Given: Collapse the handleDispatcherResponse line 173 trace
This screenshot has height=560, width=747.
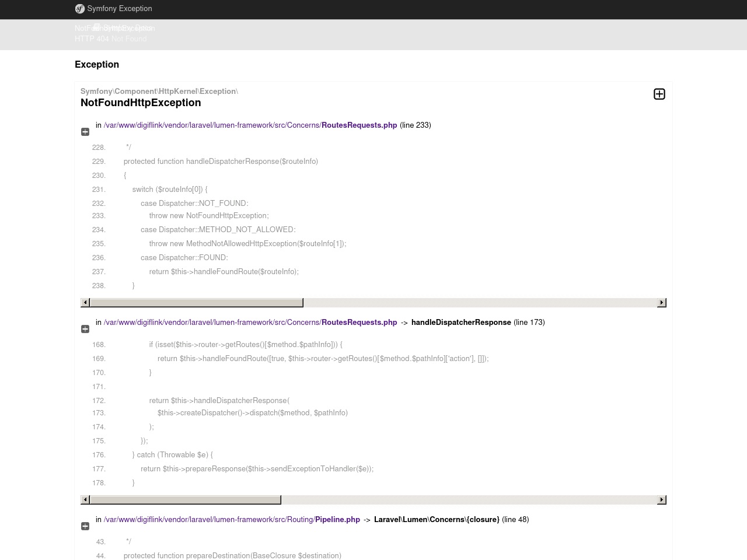Looking at the screenshot, I should coord(85,329).
